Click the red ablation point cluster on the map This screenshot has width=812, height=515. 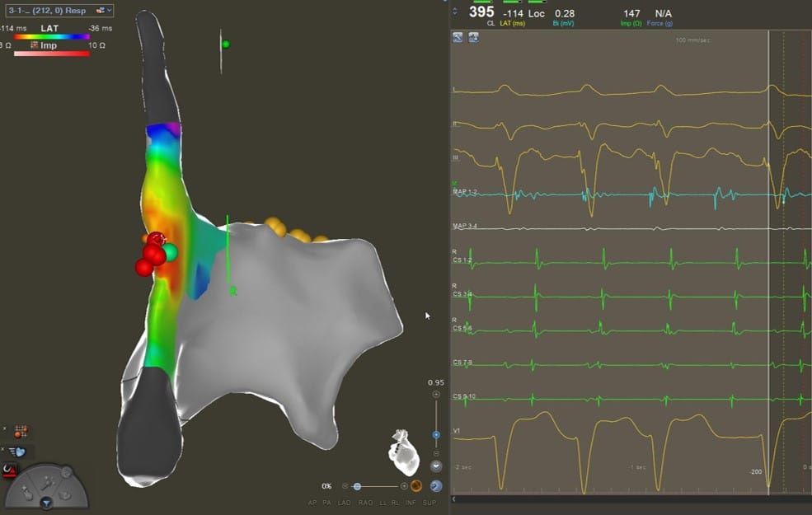[151, 254]
